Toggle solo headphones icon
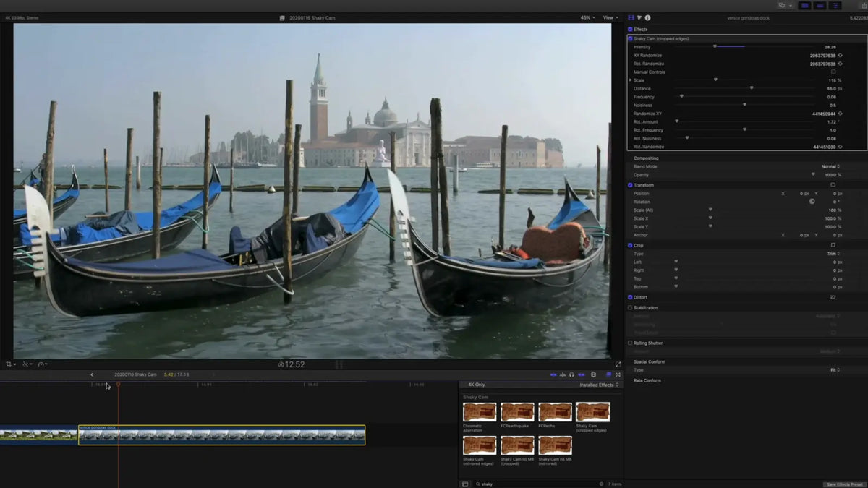Viewport: 868px width, 488px height. click(x=571, y=374)
